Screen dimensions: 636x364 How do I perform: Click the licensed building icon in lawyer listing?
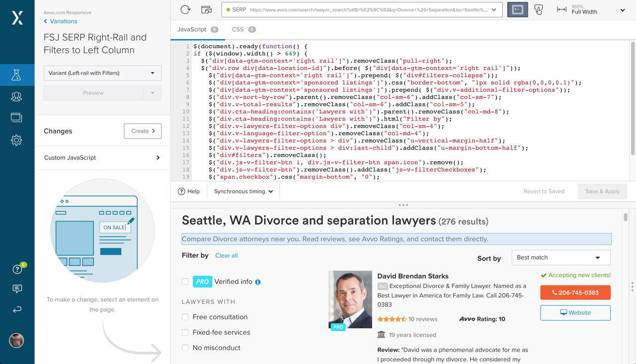coord(381,335)
